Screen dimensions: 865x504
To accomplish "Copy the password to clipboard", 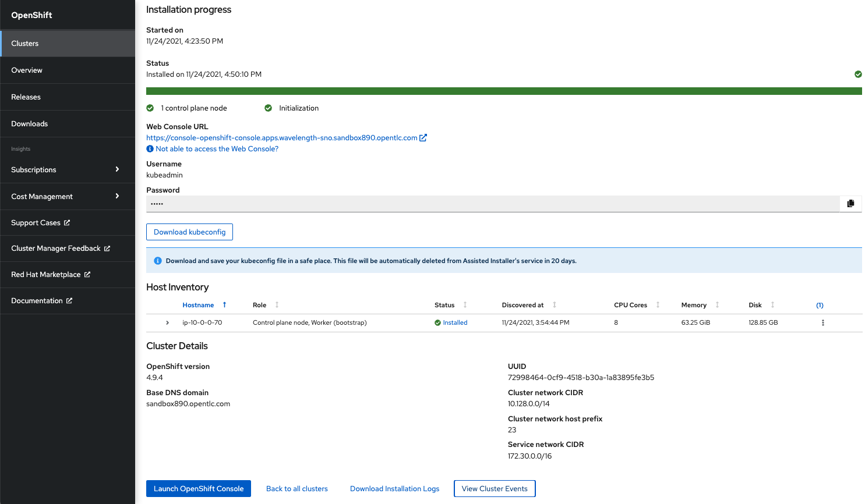I will (850, 203).
